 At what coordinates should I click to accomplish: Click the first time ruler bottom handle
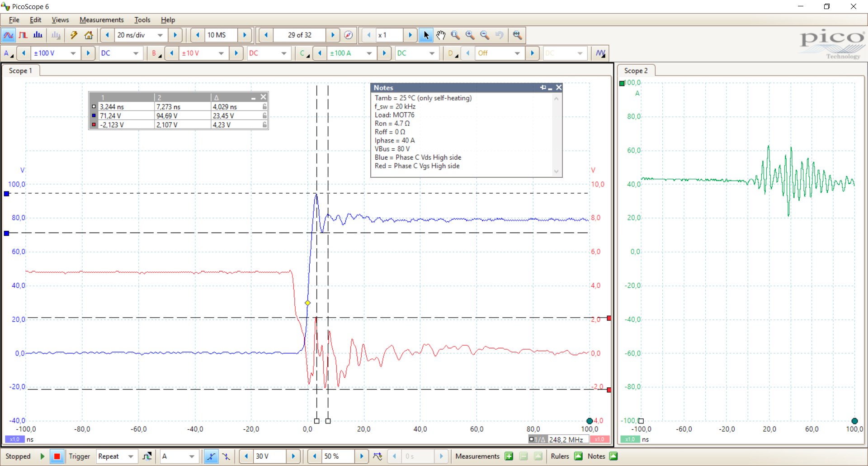click(316, 421)
